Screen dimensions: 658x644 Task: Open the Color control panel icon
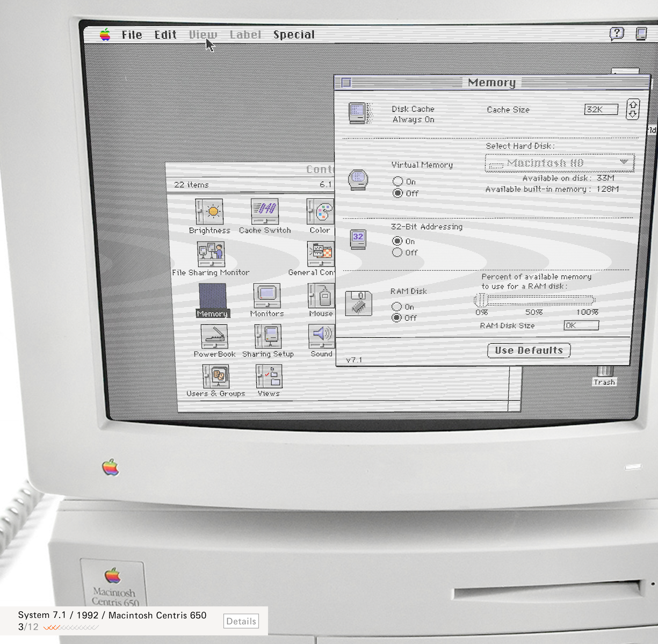point(321,212)
